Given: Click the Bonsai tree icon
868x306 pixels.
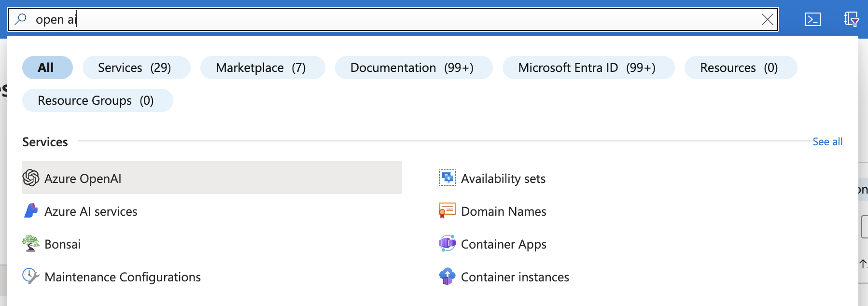Looking at the screenshot, I should 31,244.
